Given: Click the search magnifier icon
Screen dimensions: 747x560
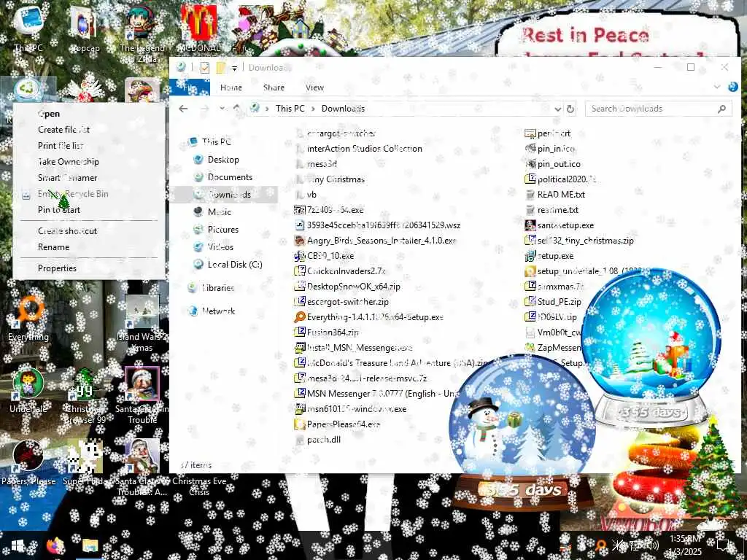Looking at the screenshot, I should pos(721,109).
